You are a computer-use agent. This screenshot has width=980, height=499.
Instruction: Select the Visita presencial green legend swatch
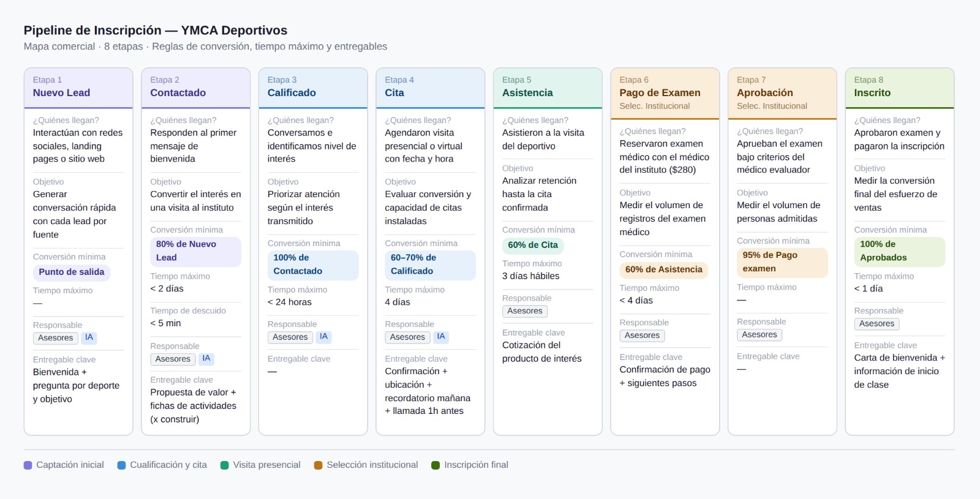225,465
